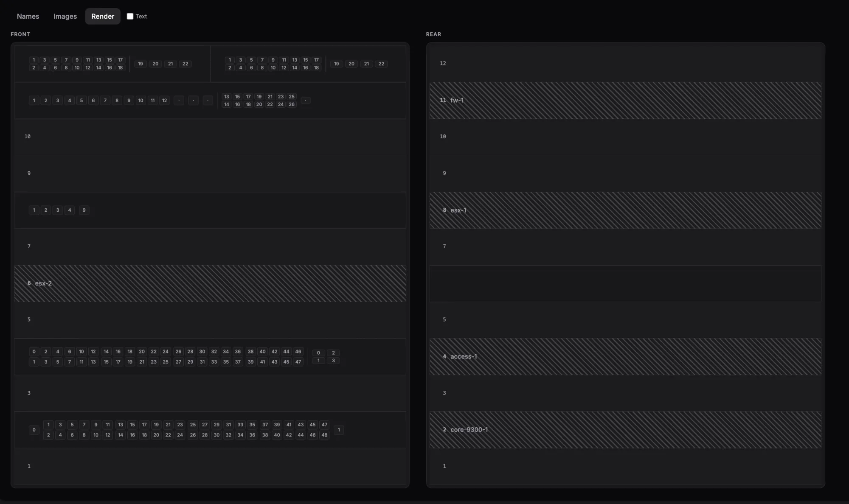Click empty front rack slot 3

click(210, 393)
